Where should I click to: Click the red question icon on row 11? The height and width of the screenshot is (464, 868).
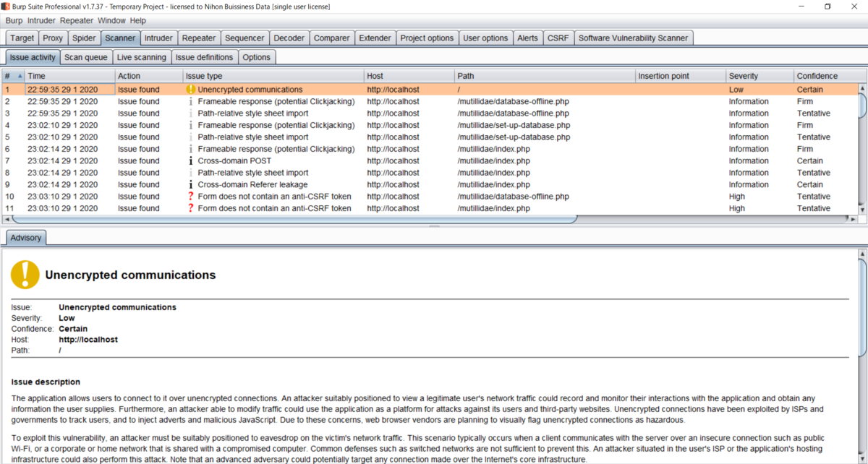[191, 208]
